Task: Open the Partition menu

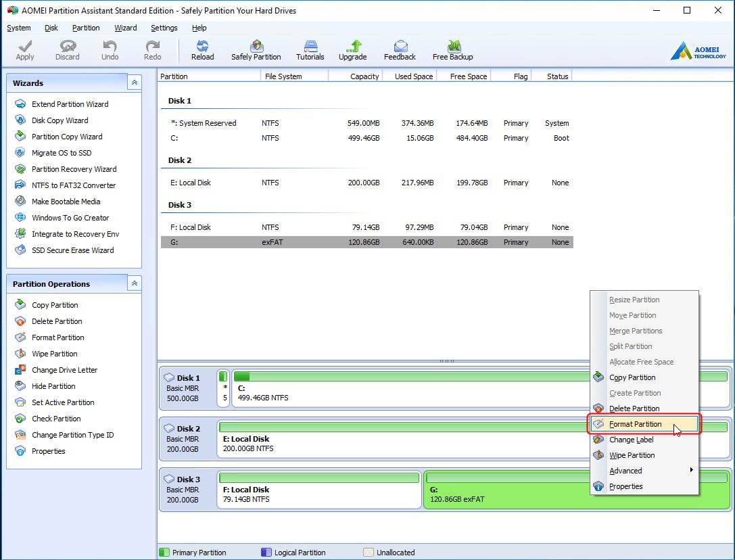Action: [86, 28]
